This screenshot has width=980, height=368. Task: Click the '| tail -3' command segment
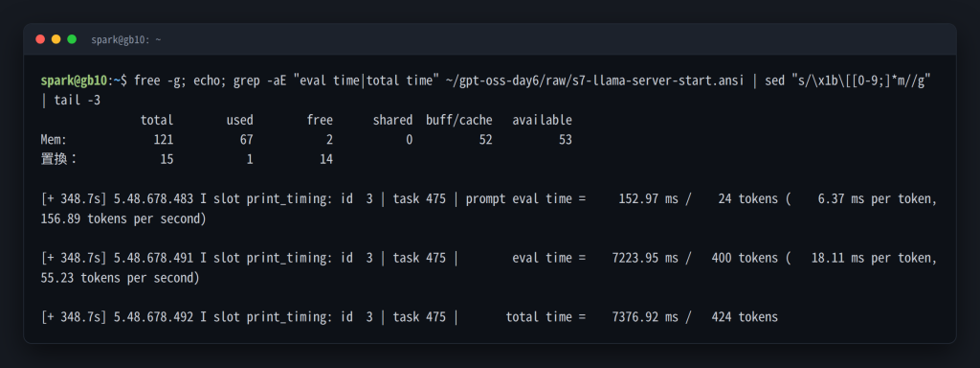click(x=71, y=100)
